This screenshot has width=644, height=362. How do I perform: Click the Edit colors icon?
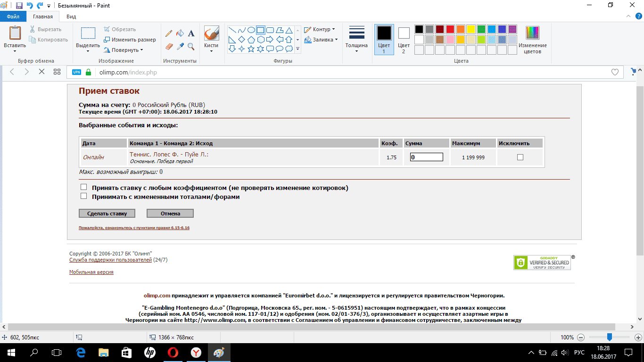[x=532, y=33]
